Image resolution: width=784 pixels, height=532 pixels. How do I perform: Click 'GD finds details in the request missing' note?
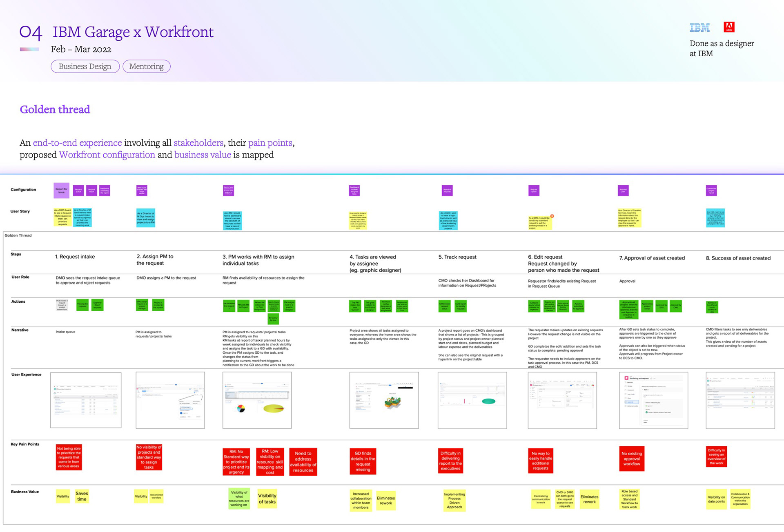[363, 461]
